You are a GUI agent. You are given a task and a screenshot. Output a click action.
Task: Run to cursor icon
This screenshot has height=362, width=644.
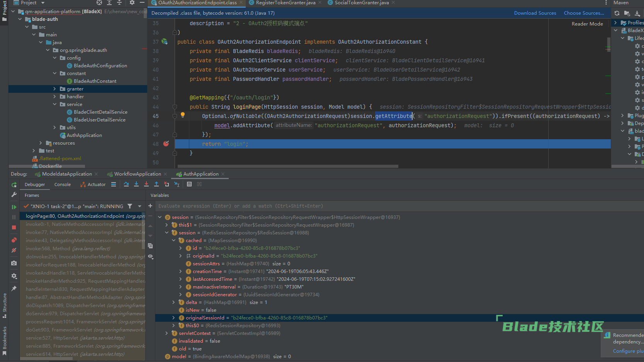tap(177, 184)
